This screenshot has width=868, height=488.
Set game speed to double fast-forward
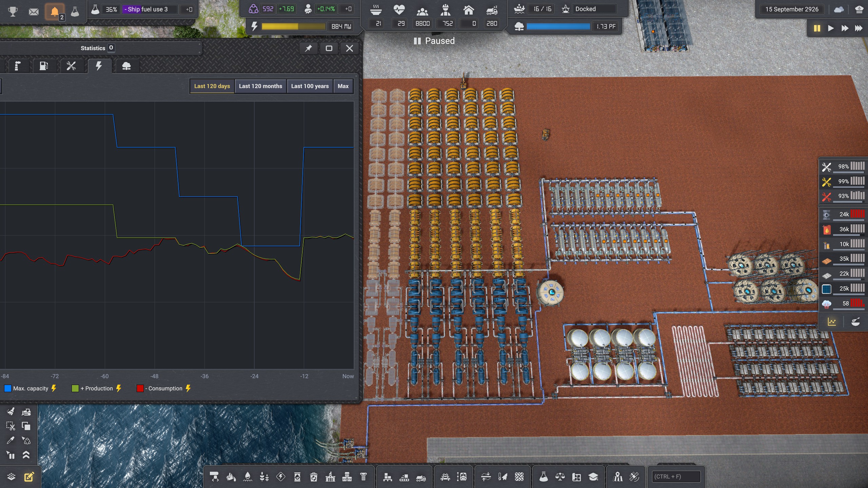coord(845,28)
